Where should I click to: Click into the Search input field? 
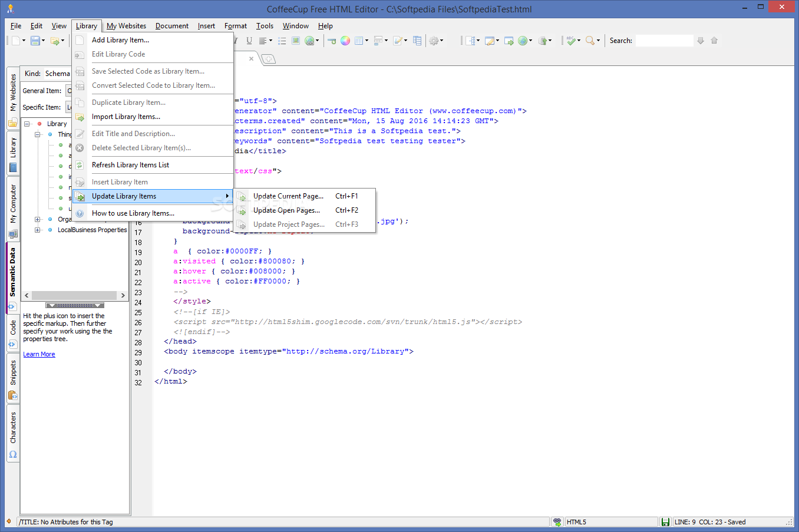(664, 41)
